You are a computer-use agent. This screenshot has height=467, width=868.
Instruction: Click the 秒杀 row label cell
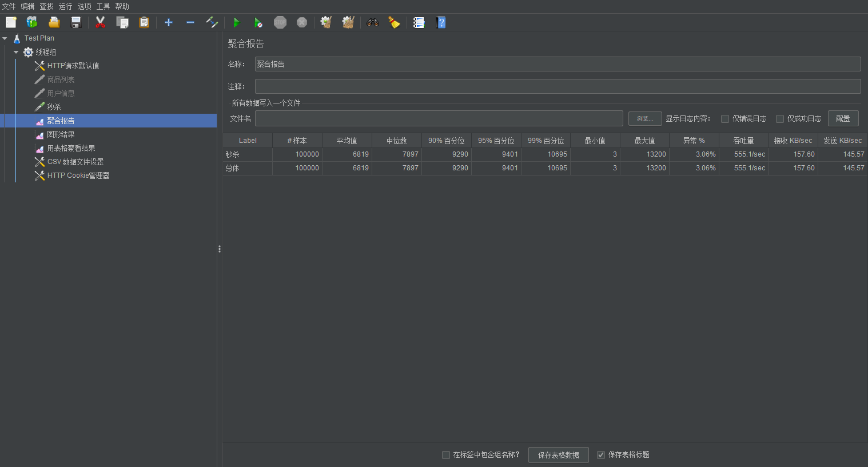click(248, 154)
